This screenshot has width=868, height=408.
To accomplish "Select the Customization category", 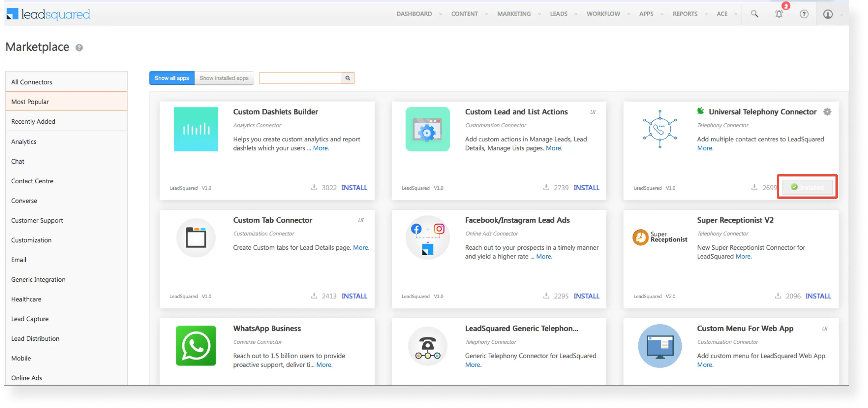I will [x=66, y=240].
